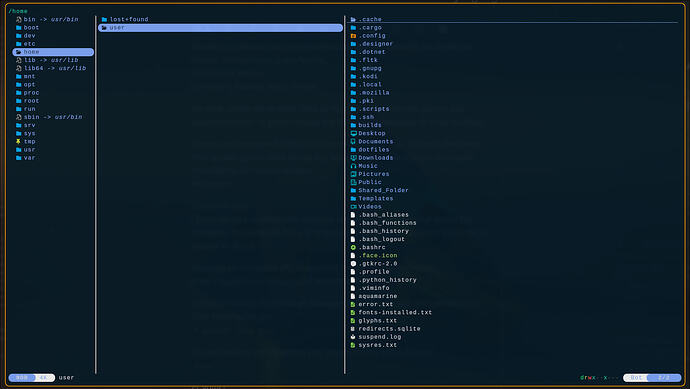Screen dimensions: 690x389
Task: Click the file icon next to .face.icon
Action: [x=353, y=256]
